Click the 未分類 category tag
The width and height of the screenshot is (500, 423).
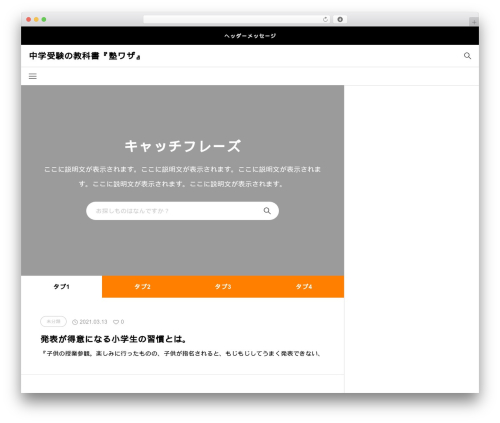pos(53,322)
